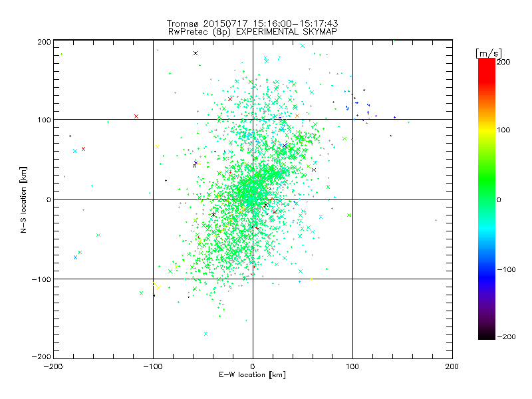Click the x-axis tick label '-200'
The width and height of the screenshot is (532, 399).
click(x=53, y=366)
